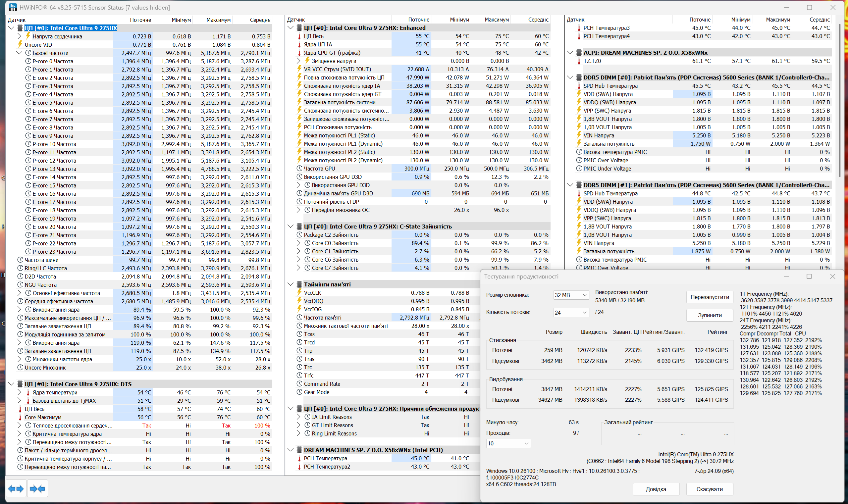Screen dimensions: 848x504
Task: Click chip icon of Таймінги пам'яті header
Action: (x=299, y=284)
